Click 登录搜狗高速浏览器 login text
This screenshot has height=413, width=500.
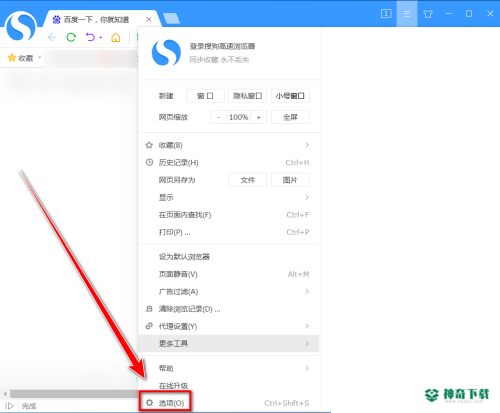(x=222, y=46)
